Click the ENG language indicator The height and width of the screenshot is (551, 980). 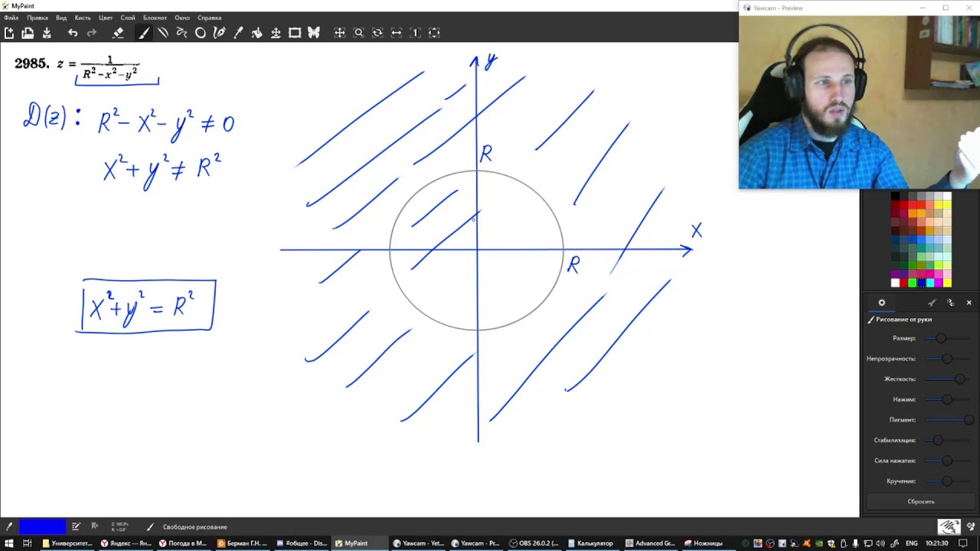click(x=911, y=543)
